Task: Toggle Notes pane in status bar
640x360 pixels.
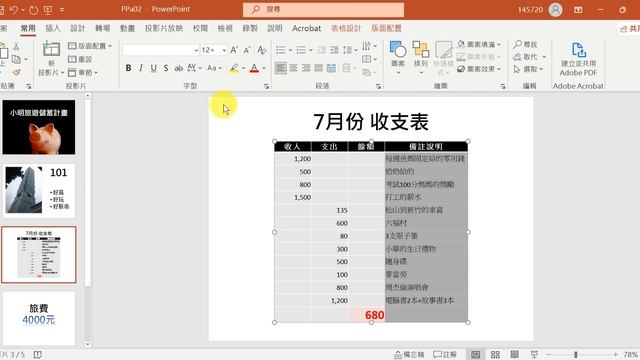Action: tap(409, 354)
